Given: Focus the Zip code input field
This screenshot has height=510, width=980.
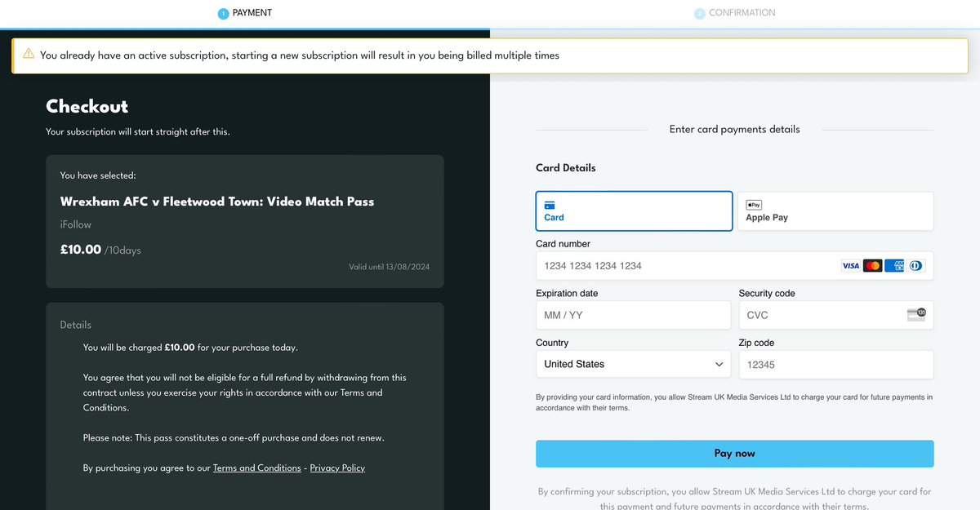Looking at the screenshot, I should point(835,365).
